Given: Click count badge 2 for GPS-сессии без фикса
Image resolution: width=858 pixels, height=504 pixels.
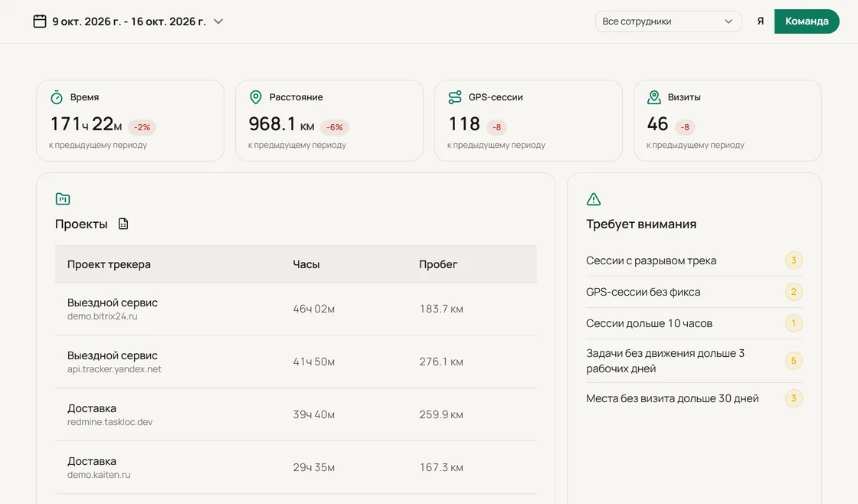Looking at the screenshot, I should pos(794,293).
